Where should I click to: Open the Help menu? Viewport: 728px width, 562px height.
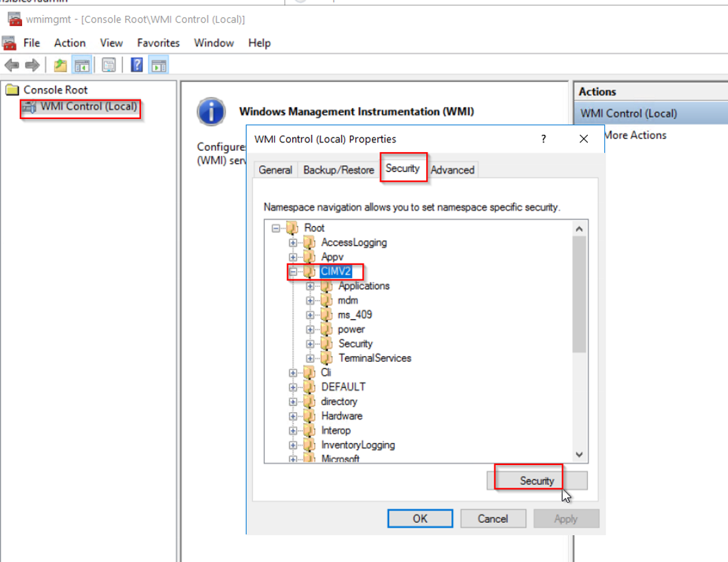pyautogui.click(x=259, y=43)
